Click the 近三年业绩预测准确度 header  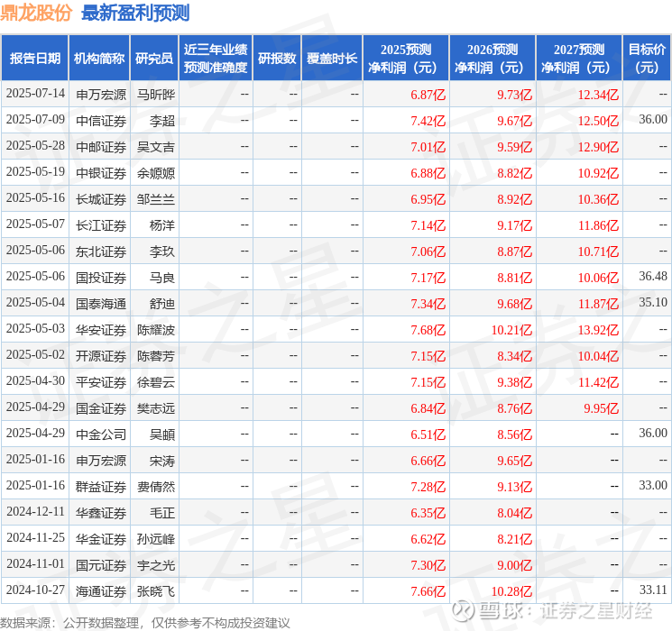click(x=216, y=59)
